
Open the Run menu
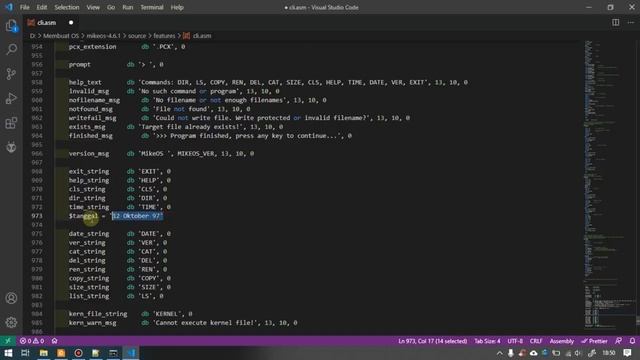128,7
